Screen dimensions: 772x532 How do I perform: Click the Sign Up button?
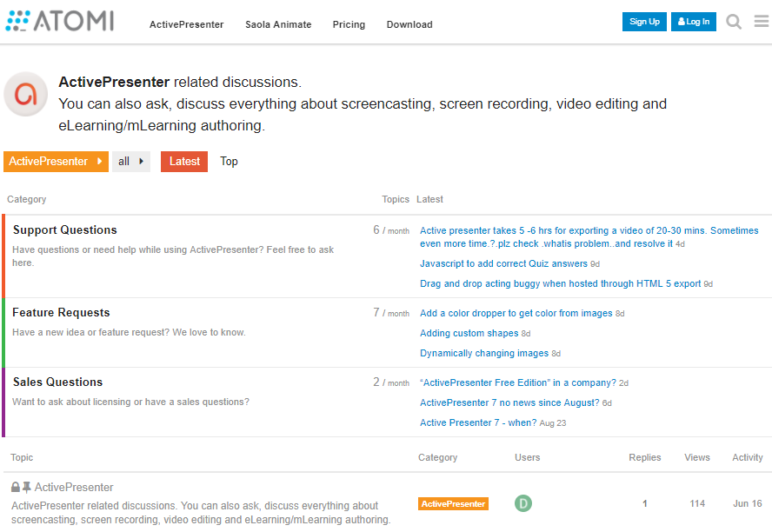point(644,22)
